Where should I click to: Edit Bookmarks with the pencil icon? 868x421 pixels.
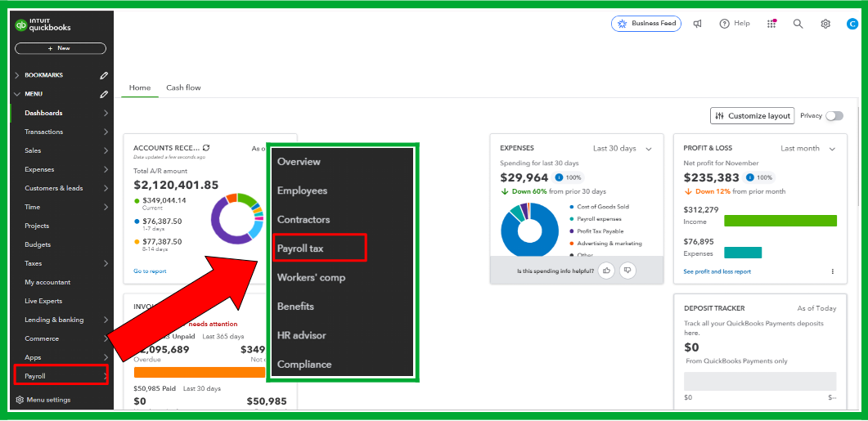[104, 75]
